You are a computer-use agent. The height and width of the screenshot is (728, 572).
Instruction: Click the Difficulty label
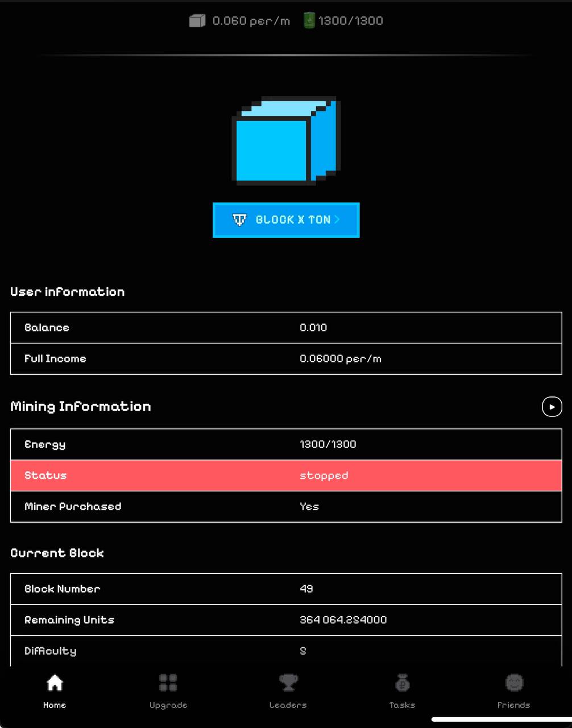tap(50, 651)
